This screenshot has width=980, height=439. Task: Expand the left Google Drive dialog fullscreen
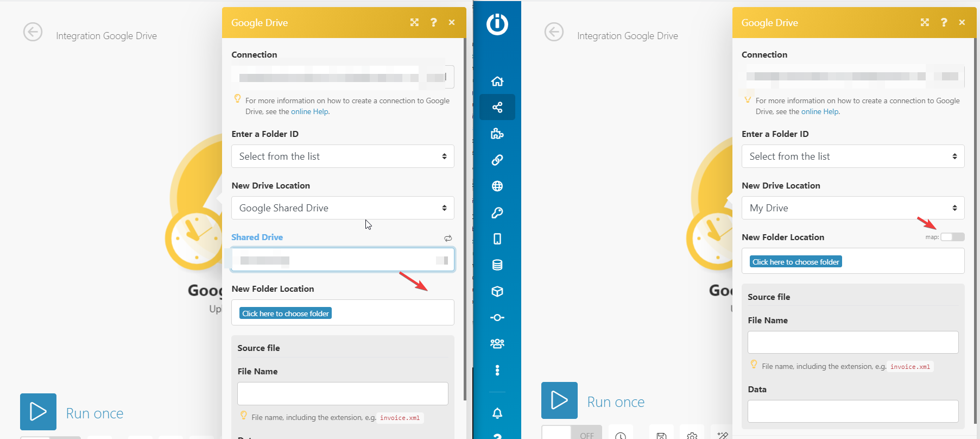coord(414,22)
